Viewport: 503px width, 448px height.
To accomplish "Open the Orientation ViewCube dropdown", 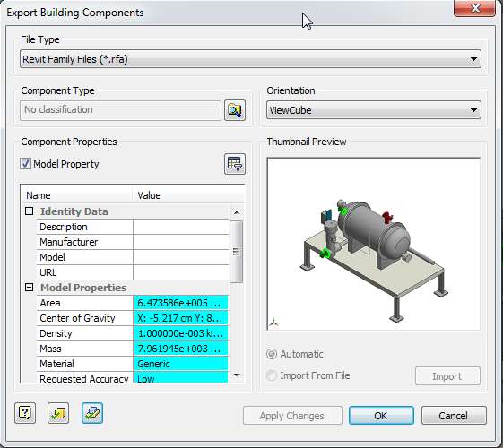I will click(x=374, y=110).
